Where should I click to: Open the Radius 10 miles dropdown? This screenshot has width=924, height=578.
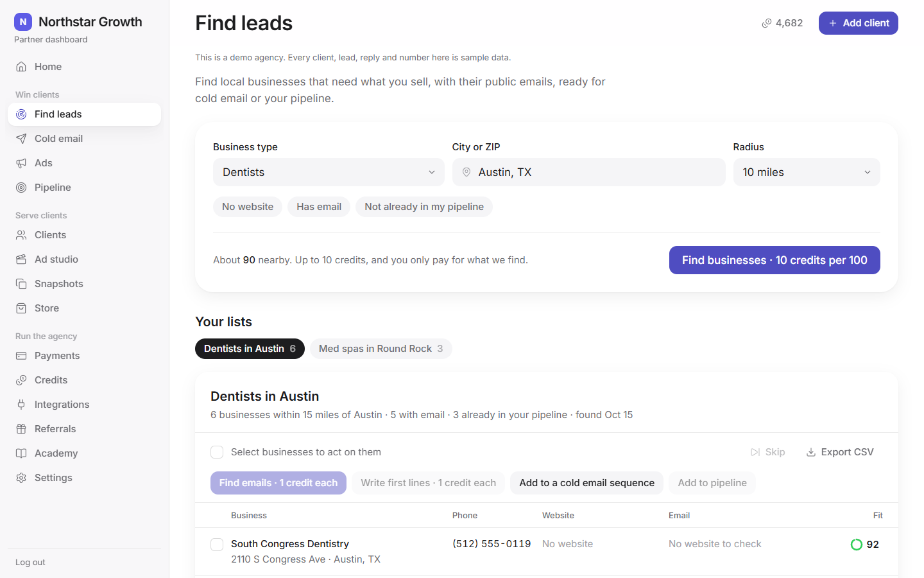pos(807,172)
